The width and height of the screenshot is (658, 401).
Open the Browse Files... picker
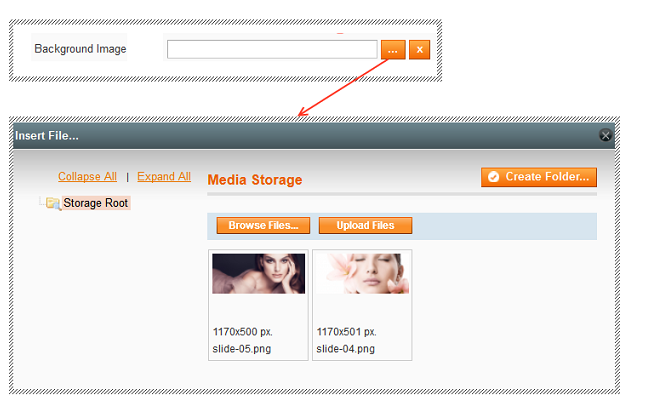click(x=263, y=226)
